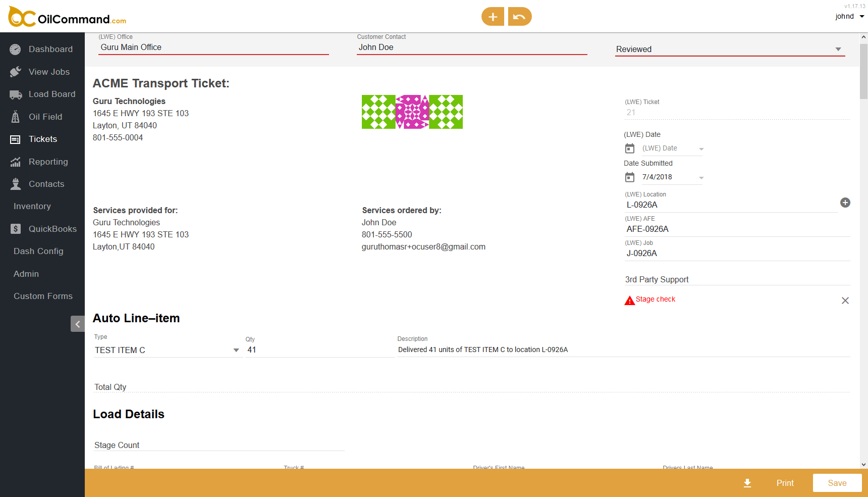868x497 pixels.
Task: Expand the LWE Date picker dropdown arrow
Action: (x=701, y=149)
